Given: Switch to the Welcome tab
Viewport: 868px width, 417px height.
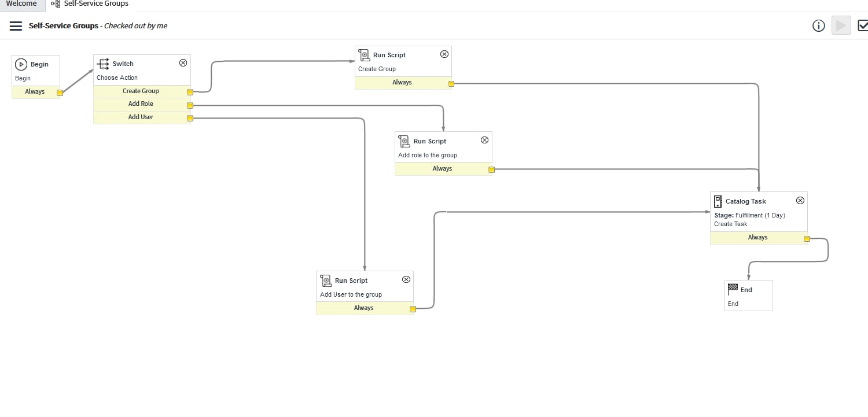Looking at the screenshot, I should [x=21, y=3].
